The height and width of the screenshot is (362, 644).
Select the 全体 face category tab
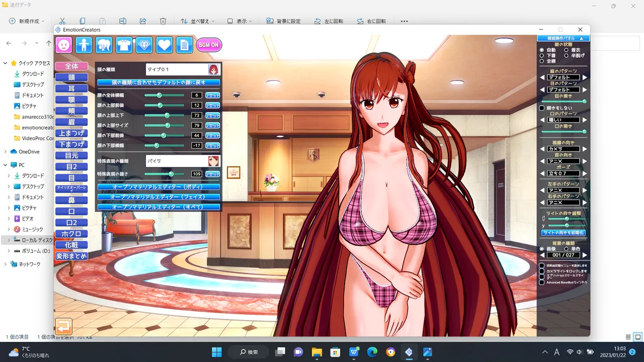coord(71,66)
